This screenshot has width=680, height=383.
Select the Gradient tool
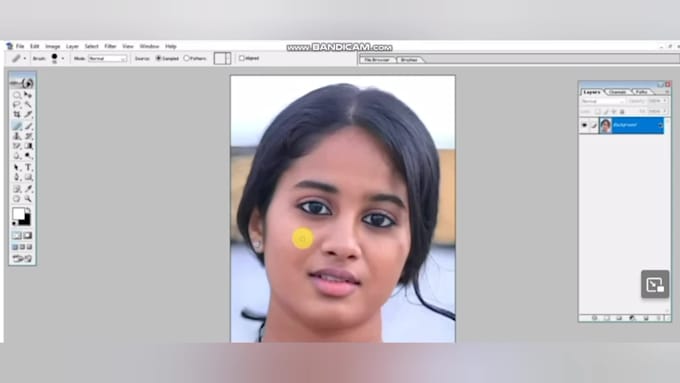(x=28, y=146)
